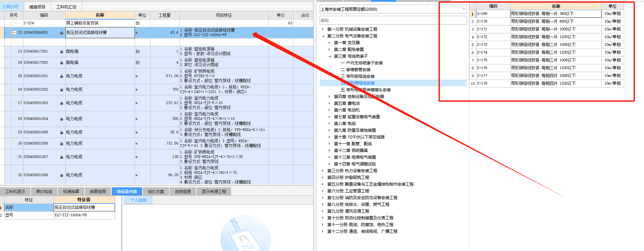
Task: Open the 上海市安装工程预算定额(2000) dropdown
Action: tap(464, 9)
